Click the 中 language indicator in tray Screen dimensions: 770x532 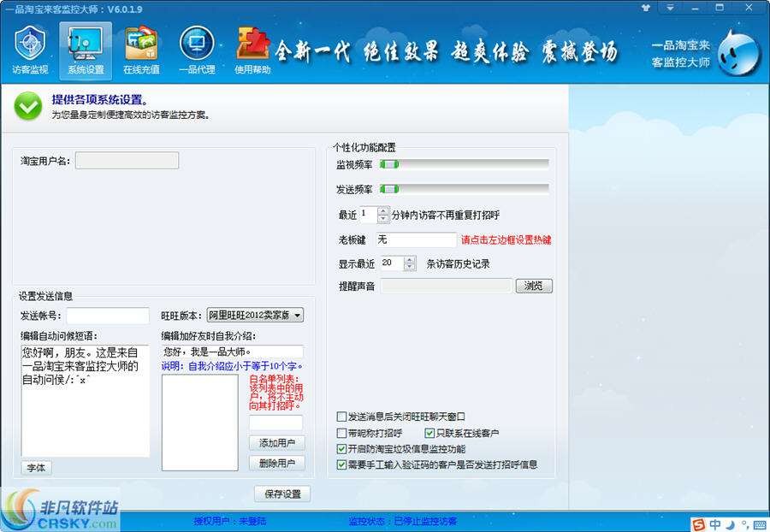713,522
